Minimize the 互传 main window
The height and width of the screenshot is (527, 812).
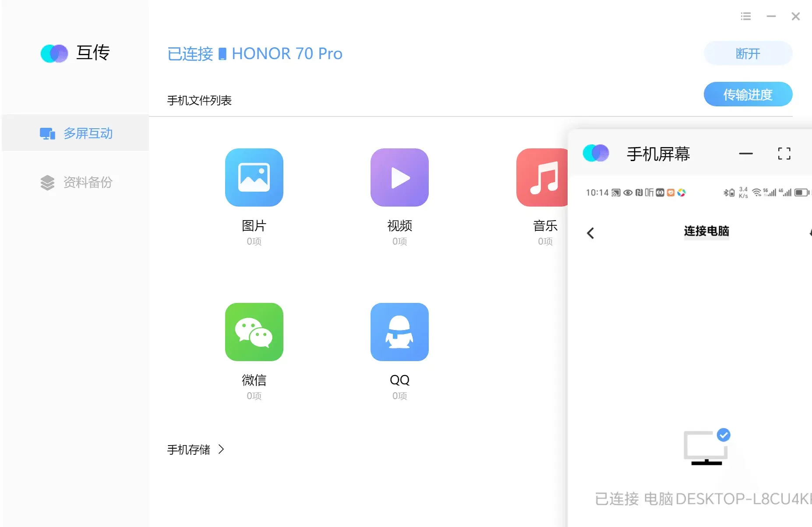point(771,16)
